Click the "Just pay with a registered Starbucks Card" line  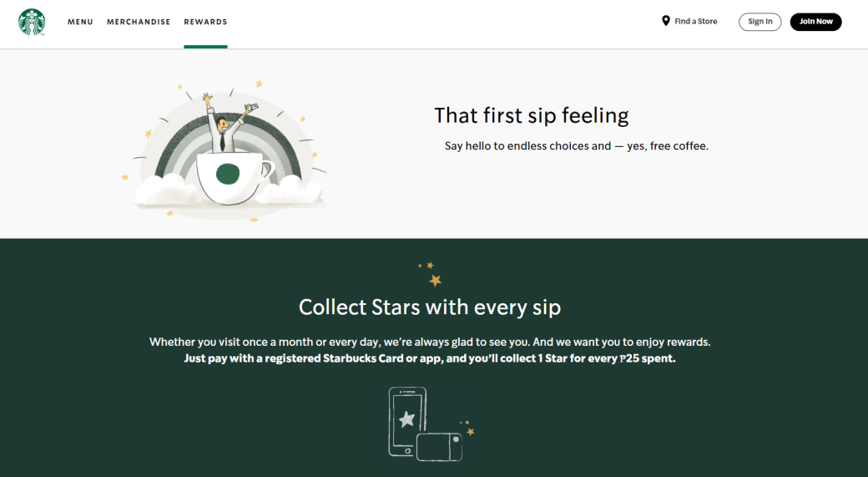[430, 358]
